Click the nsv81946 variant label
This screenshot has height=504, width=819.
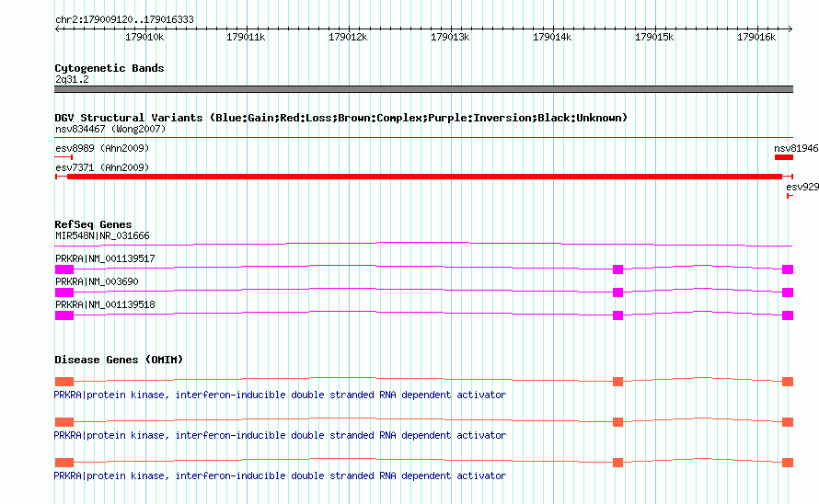(x=796, y=148)
